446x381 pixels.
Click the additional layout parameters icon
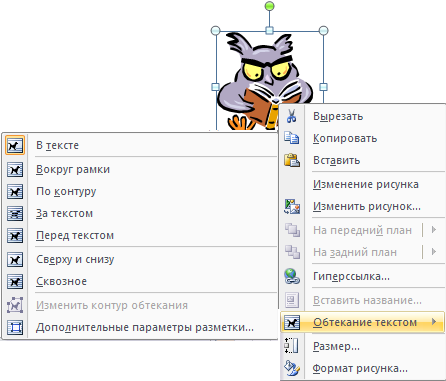[x=15, y=328]
